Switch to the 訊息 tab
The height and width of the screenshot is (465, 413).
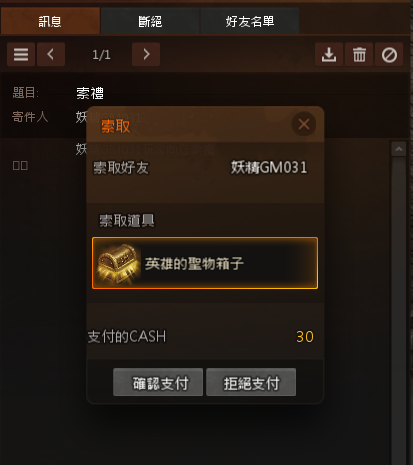(50, 21)
